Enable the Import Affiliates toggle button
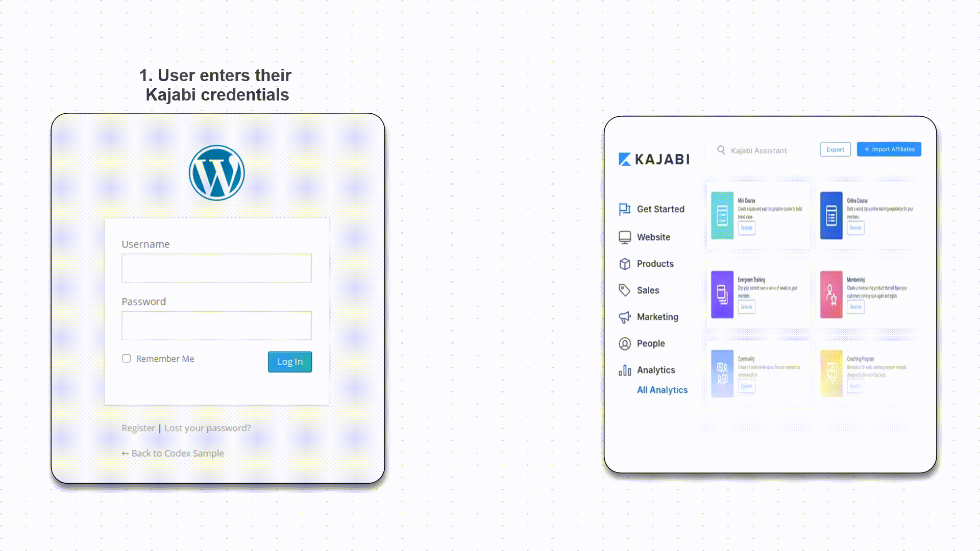 tap(889, 149)
